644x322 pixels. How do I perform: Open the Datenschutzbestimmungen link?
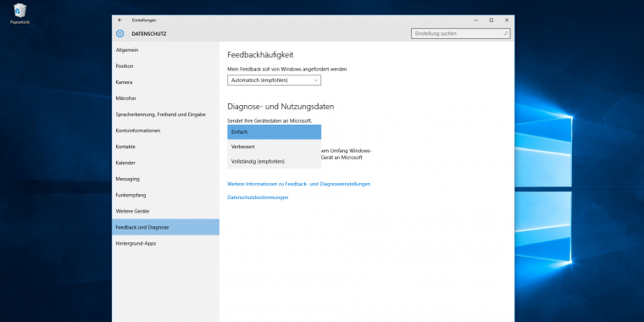pyautogui.click(x=258, y=197)
